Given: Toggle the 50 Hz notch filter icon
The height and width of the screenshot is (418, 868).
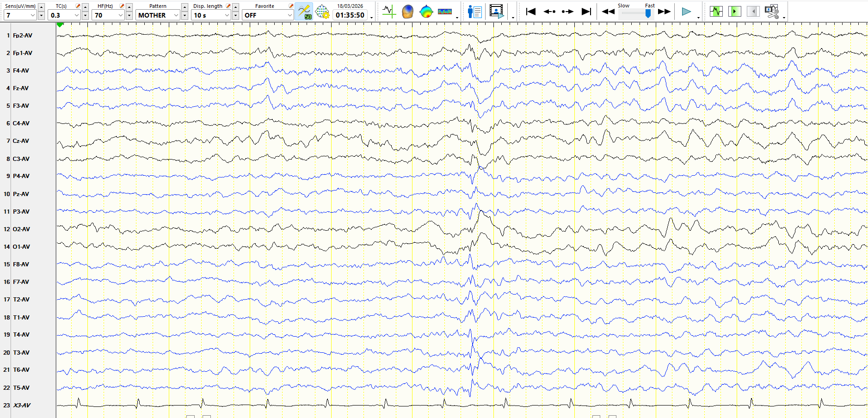Looking at the screenshot, I should point(304,11).
